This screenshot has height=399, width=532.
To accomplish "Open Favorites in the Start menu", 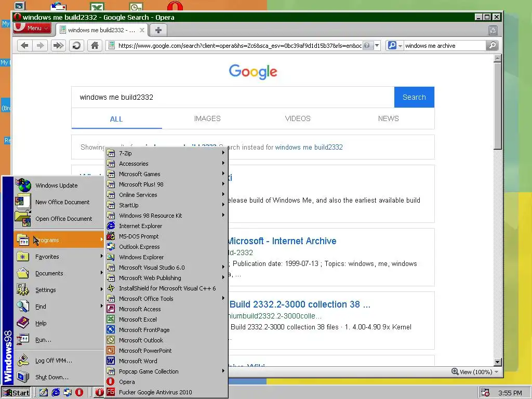I will tap(59, 257).
